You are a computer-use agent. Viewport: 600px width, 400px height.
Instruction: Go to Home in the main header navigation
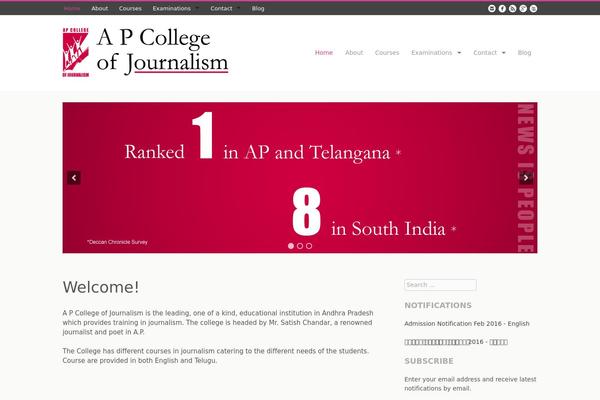tap(324, 52)
